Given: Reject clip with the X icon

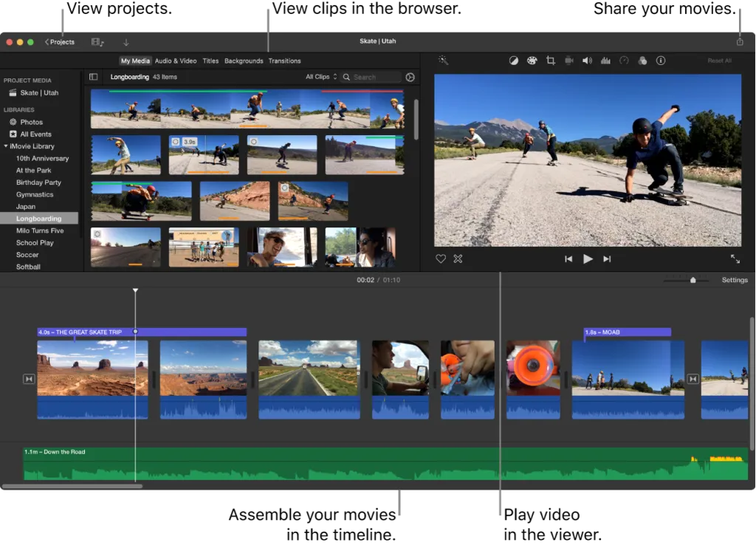Looking at the screenshot, I should click(458, 259).
